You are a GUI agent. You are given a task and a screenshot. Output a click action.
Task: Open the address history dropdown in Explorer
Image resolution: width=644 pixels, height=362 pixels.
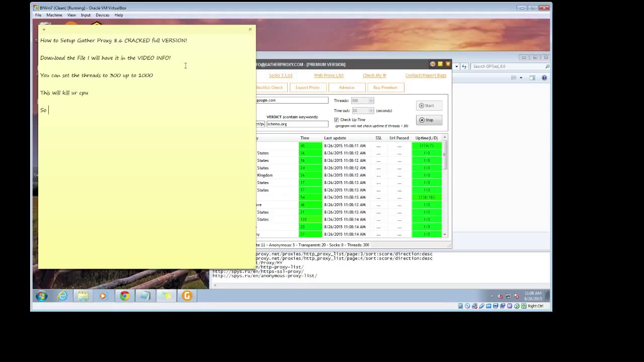coord(457,66)
